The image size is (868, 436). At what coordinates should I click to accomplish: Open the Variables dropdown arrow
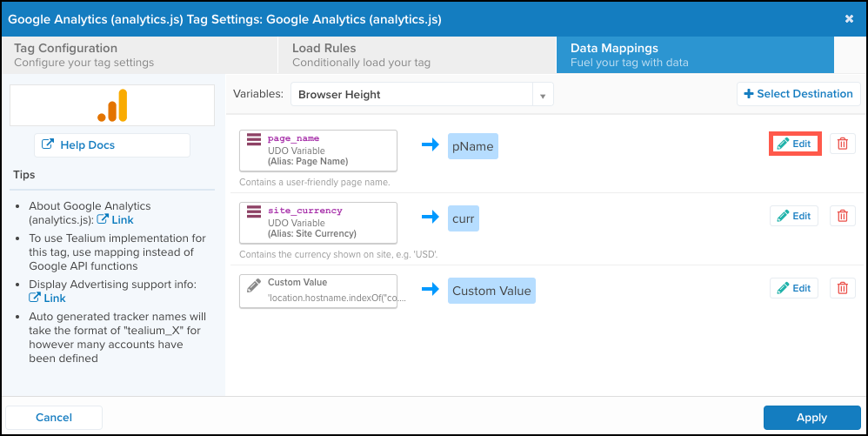543,95
